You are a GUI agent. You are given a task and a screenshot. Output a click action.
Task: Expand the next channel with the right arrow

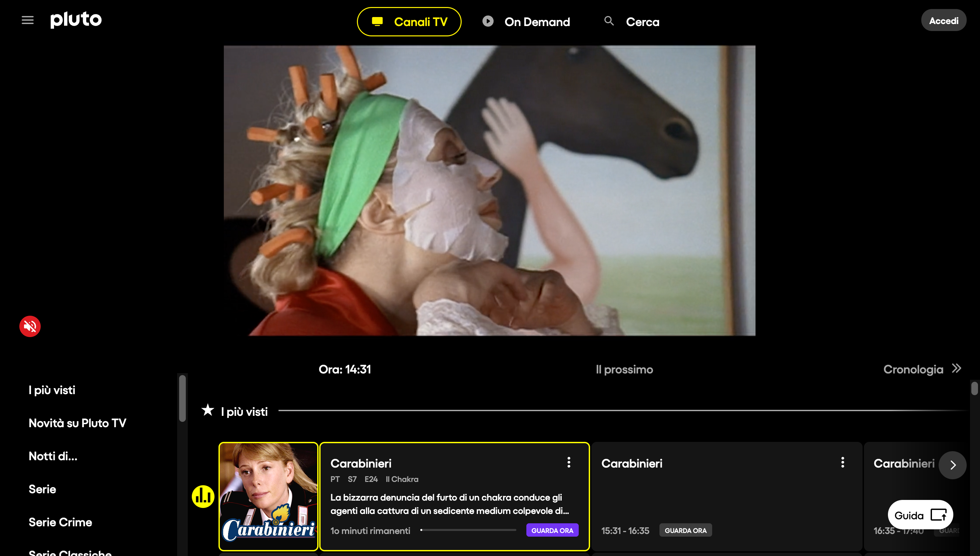point(953,465)
